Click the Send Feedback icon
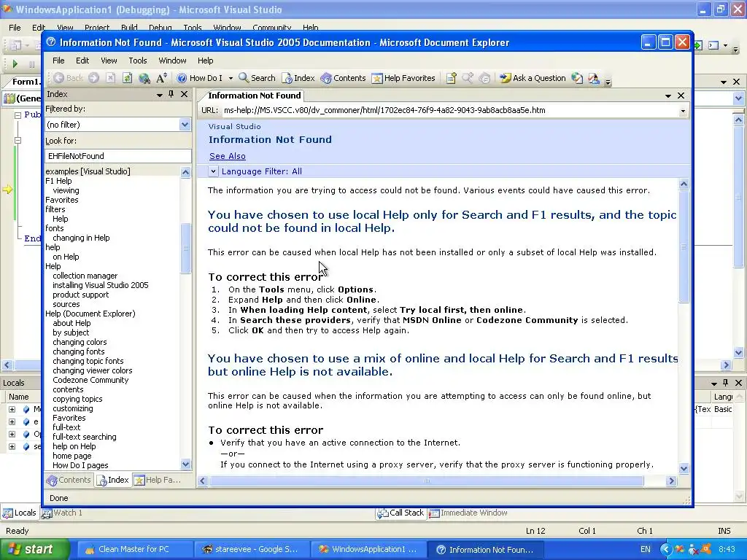 (594, 78)
